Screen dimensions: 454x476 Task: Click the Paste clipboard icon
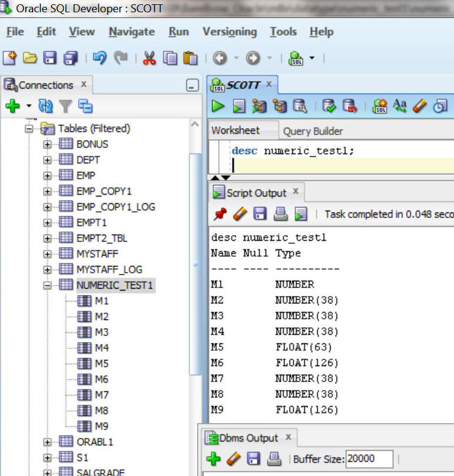coord(190,58)
